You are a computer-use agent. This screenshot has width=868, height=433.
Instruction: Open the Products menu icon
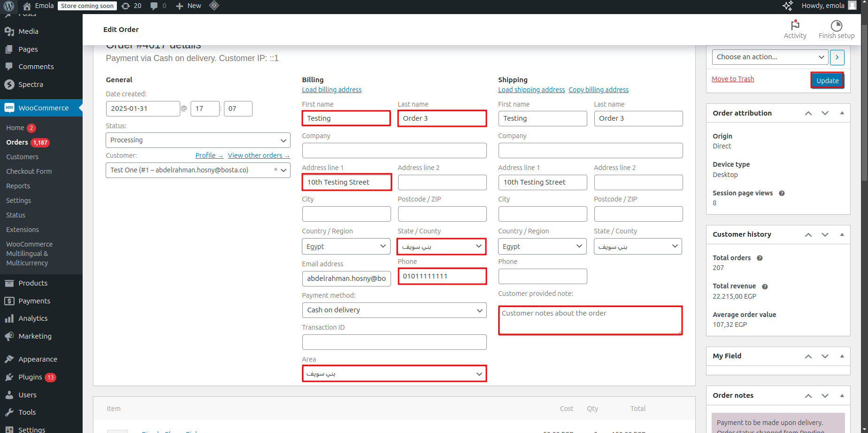coord(9,283)
